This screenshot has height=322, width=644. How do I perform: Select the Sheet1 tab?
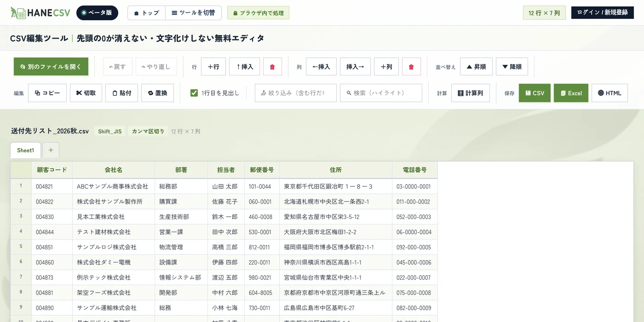pos(25,150)
